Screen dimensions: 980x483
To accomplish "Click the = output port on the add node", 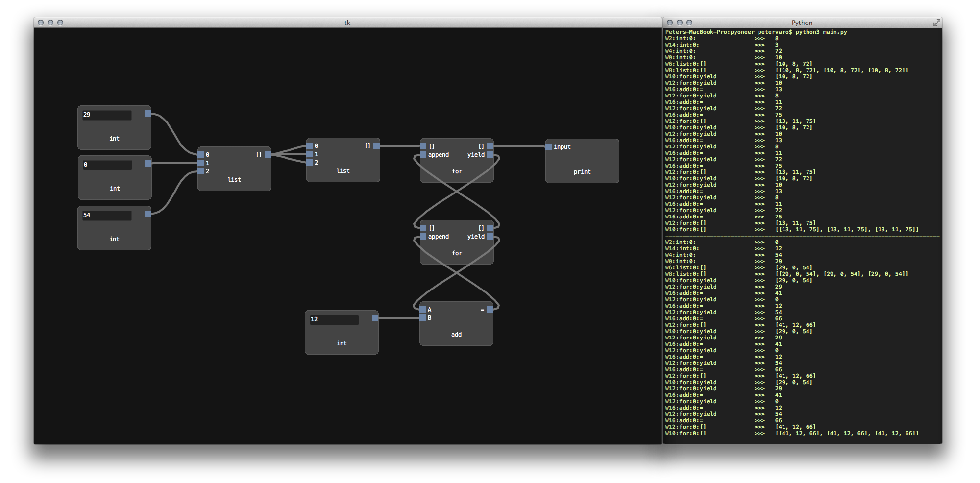I will click(490, 310).
